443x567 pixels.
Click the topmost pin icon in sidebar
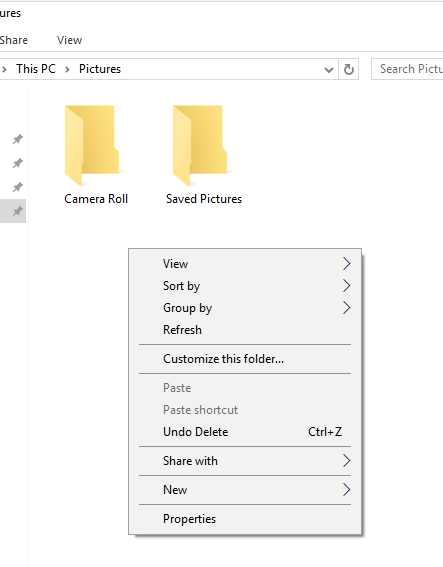pos(17,139)
